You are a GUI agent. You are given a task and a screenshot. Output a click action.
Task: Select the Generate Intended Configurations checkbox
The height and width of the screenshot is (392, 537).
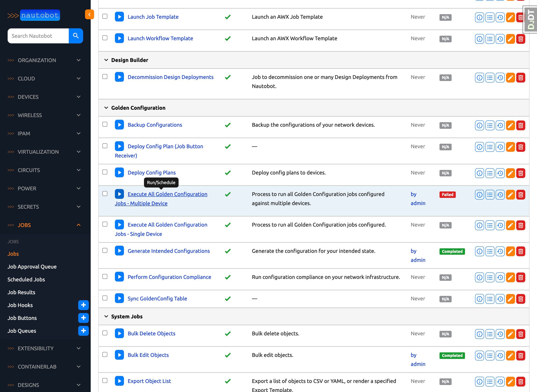105,250
